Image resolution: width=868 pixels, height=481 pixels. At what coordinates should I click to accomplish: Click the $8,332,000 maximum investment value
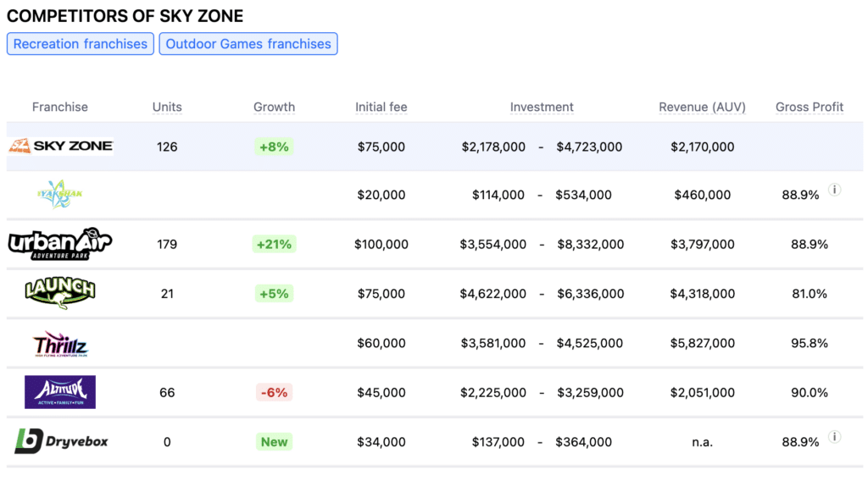pyautogui.click(x=590, y=244)
